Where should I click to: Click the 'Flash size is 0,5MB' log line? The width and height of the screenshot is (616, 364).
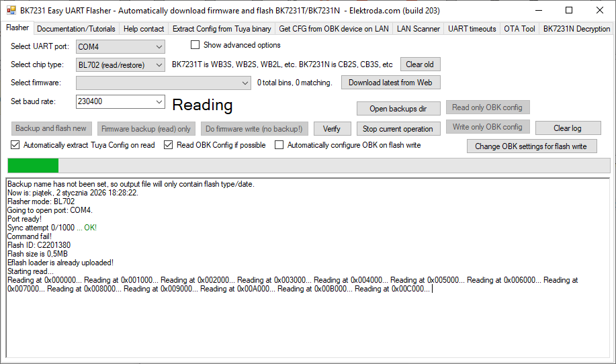click(38, 254)
